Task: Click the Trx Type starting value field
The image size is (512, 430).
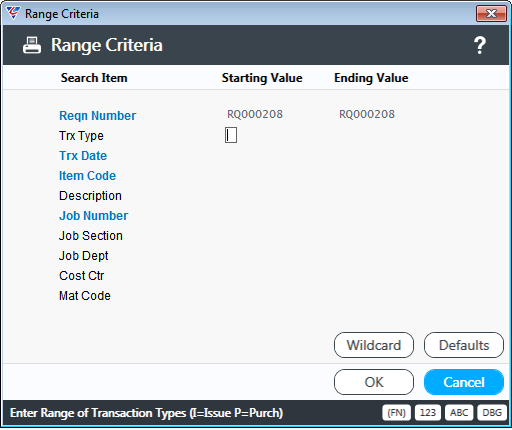Action: pyautogui.click(x=231, y=135)
